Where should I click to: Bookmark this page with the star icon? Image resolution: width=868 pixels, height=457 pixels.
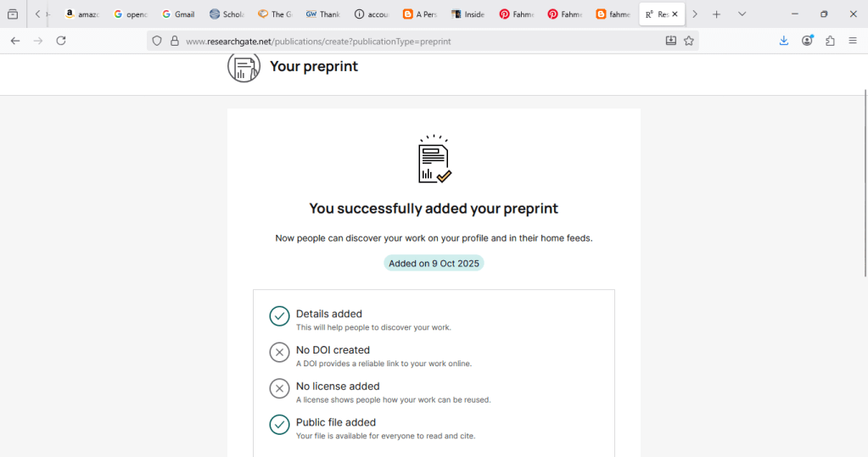pos(689,41)
